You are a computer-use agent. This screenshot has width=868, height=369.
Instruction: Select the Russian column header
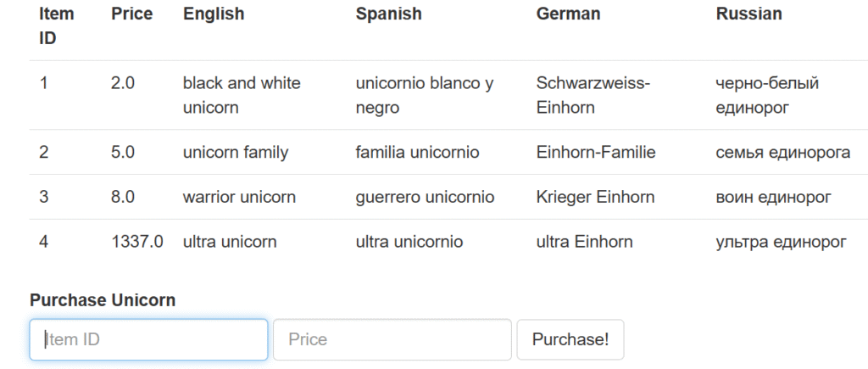click(749, 14)
